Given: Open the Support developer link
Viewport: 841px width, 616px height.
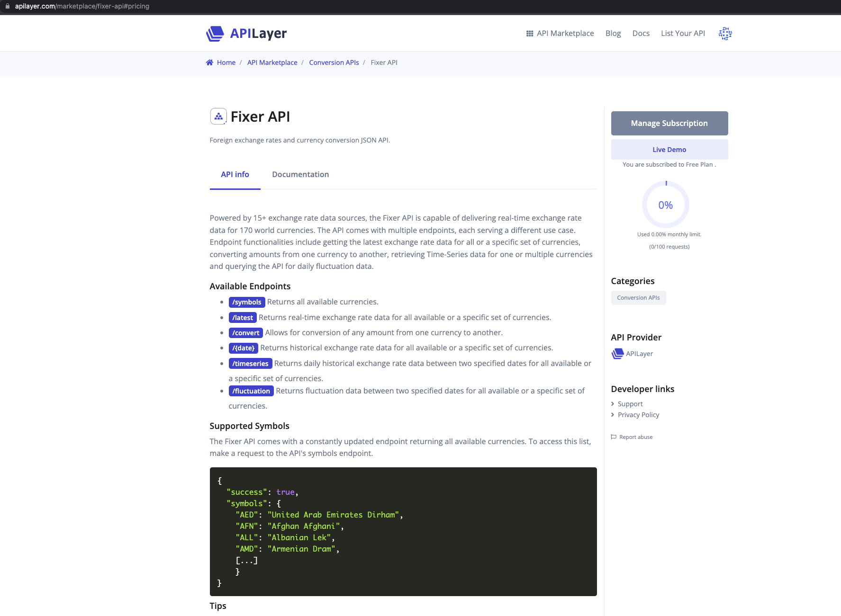Looking at the screenshot, I should coord(630,404).
